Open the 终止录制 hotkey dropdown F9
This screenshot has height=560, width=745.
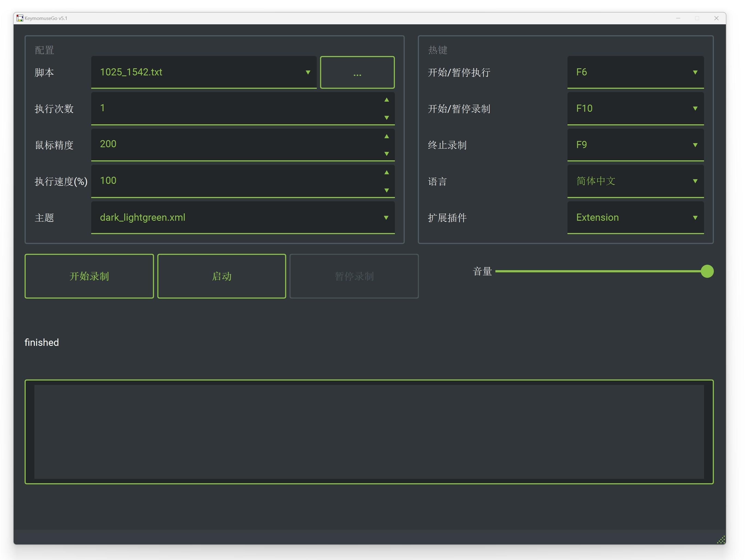[635, 145]
